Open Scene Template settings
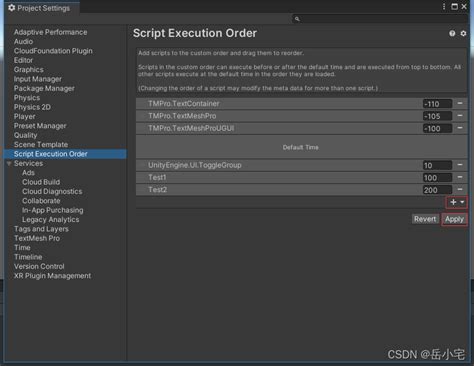474x366 pixels. pos(41,145)
